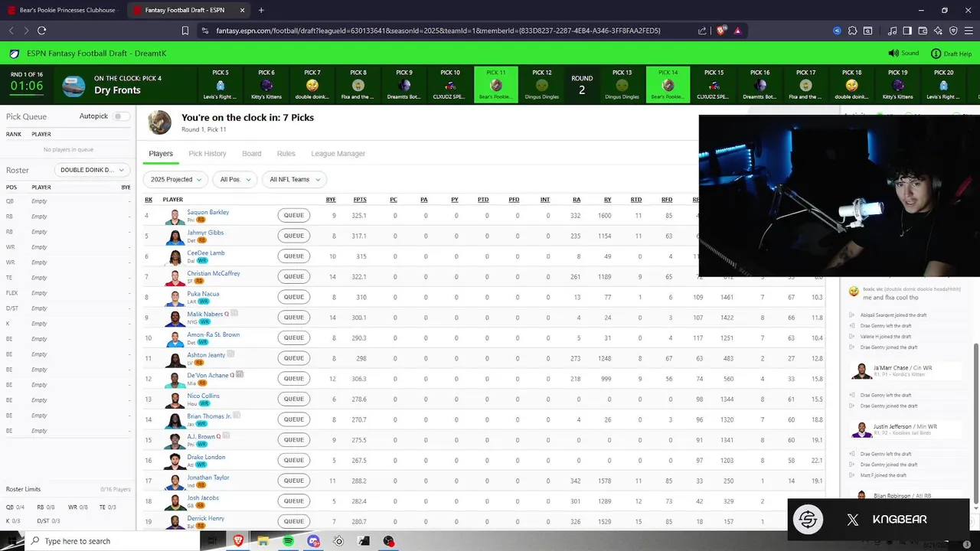This screenshot has width=980, height=551.
Task: Click Pick 20 Levis's Right team logo
Action: [943, 85]
